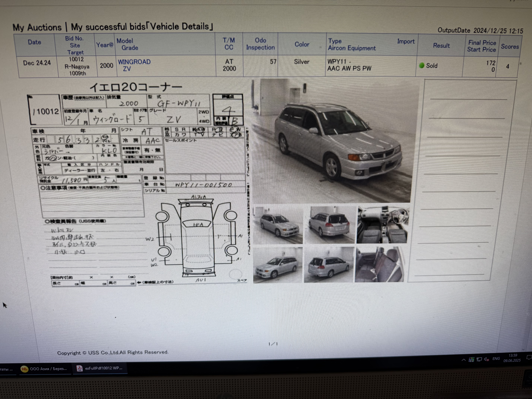Click the 'イエロ20コーナー' sheet heading

(136, 87)
